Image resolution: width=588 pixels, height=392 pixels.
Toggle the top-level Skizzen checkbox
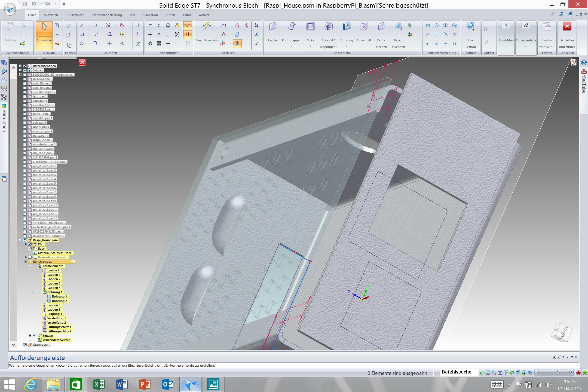(25, 70)
